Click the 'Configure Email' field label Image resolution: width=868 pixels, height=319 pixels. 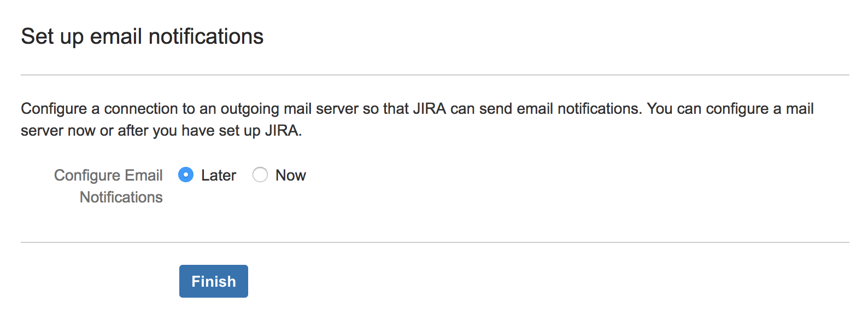(108, 175)
